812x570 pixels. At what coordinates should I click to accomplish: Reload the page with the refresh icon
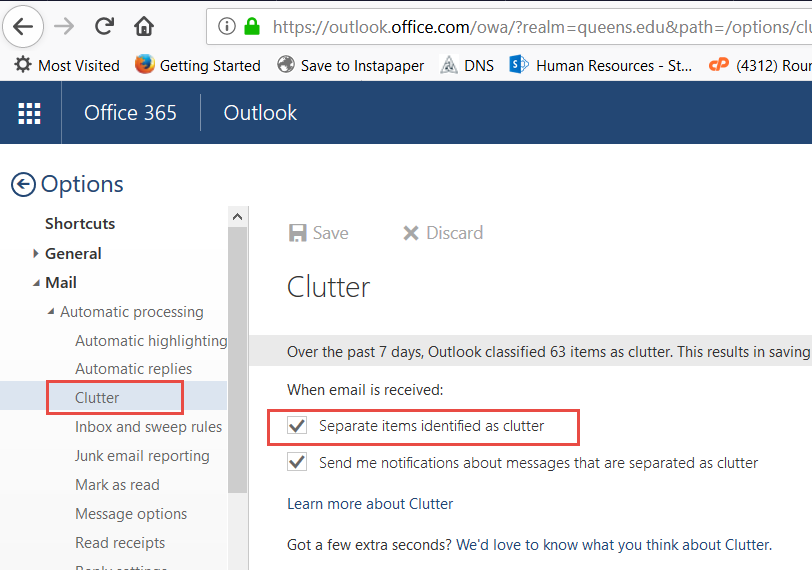pyautogui.click(x=104, y=26)
